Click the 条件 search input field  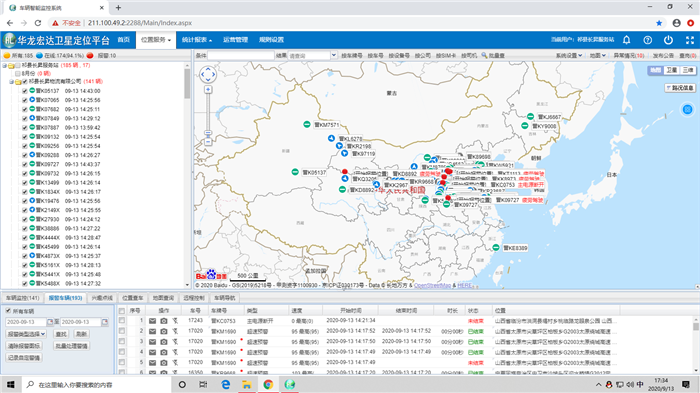241,55
